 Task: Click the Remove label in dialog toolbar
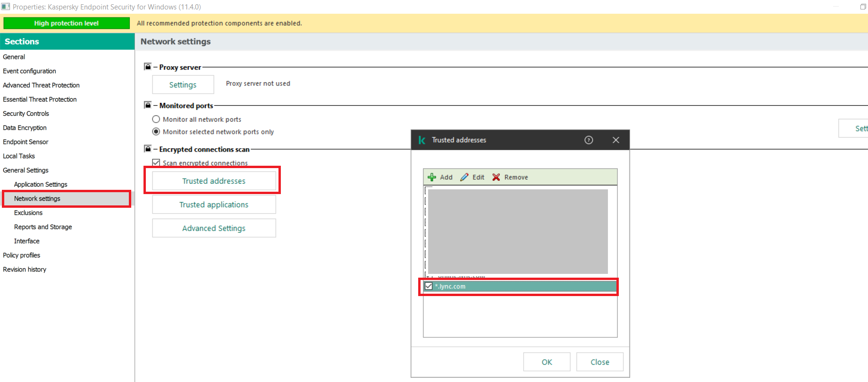coord(516,177)
